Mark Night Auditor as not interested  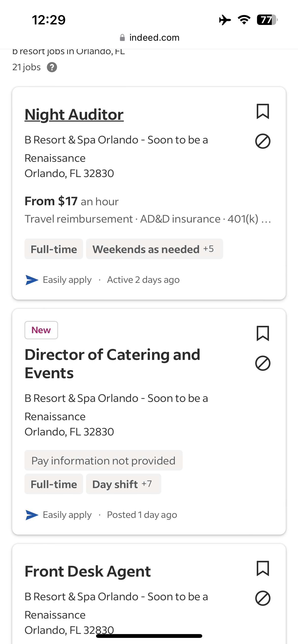pos(263,141)
